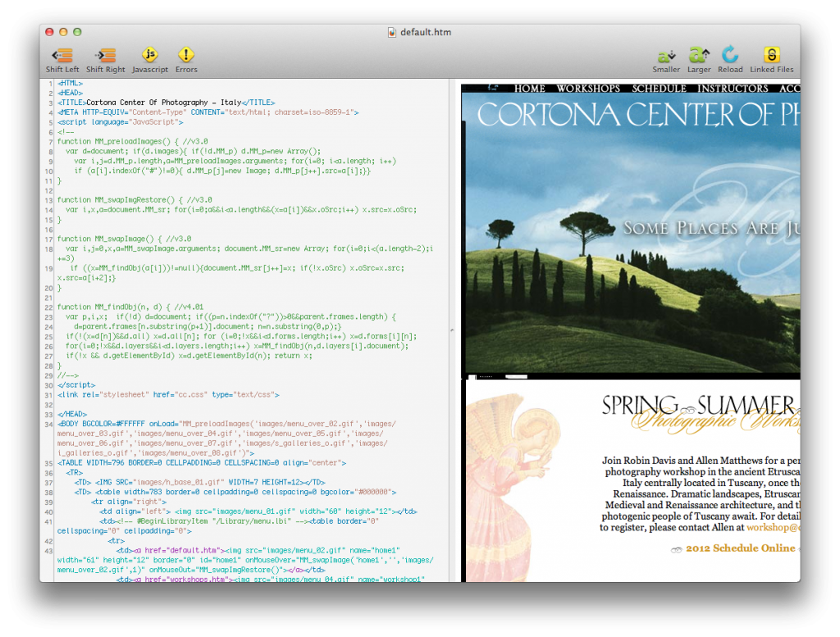This screenshot has width=840, height=637.
Task: Open INSTRUCTORS in the preview navigation
Action: [733, 89]
